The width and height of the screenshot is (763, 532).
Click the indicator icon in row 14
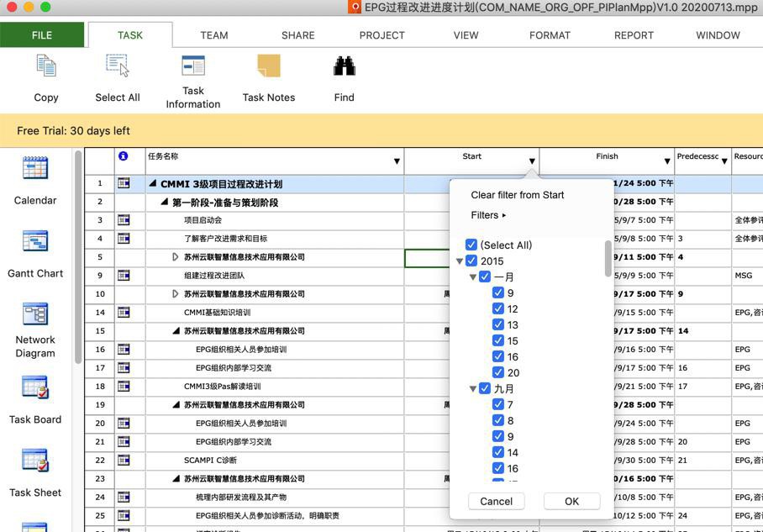click(x=124, y=312)
